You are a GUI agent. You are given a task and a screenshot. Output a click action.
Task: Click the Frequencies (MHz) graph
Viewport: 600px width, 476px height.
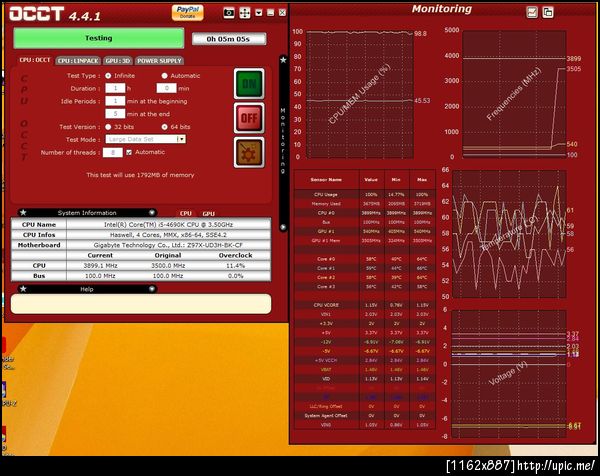pyautogui.click(x=514, y=94)
